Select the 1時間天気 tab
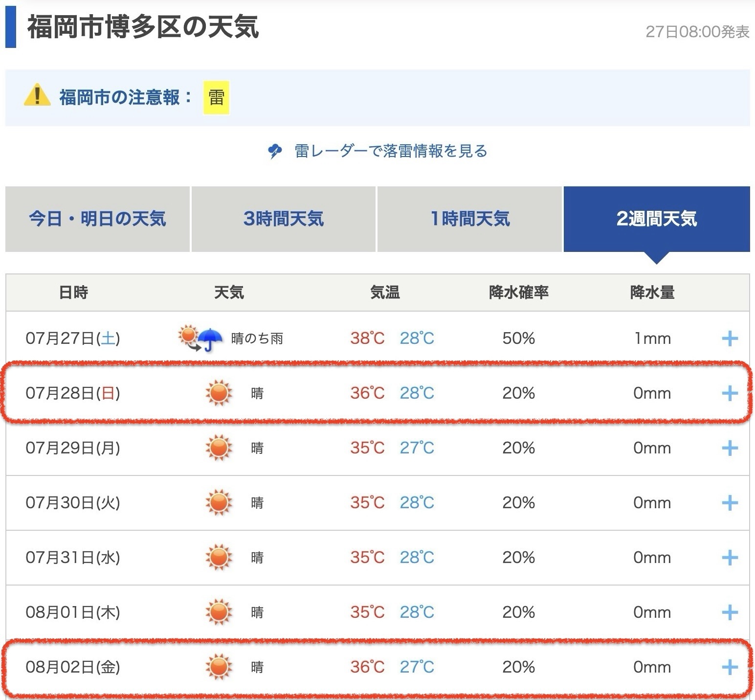 coord(469,219)
